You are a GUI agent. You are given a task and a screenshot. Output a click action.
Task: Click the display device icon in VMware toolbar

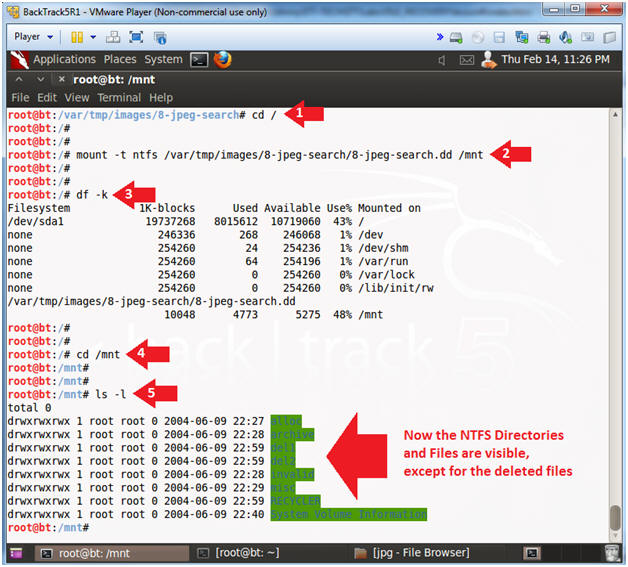(588, 37)
